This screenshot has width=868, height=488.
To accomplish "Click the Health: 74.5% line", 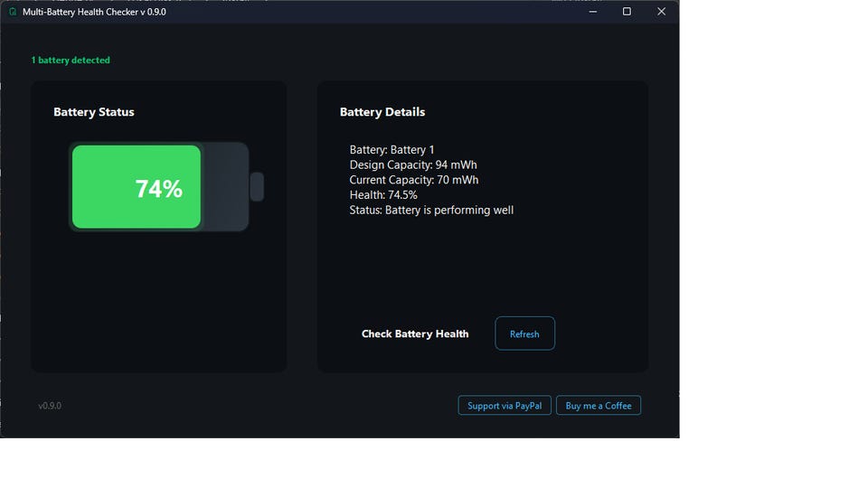I will pos(383,195).
